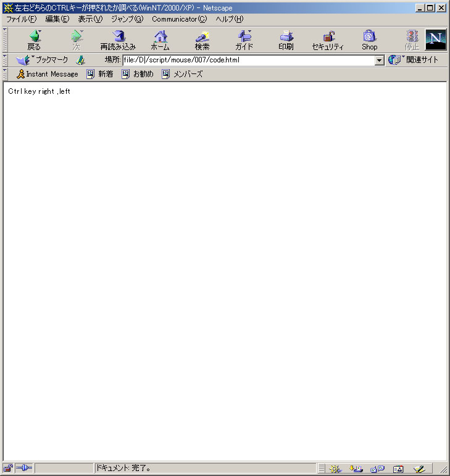The width and height of the screenshot is (450, 476).
Task: Click the Instant Message button
Action: pos(48,74)
